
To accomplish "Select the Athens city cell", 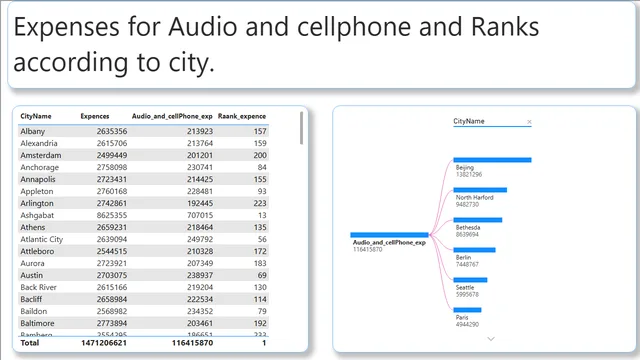I will (x=33, y=227).
